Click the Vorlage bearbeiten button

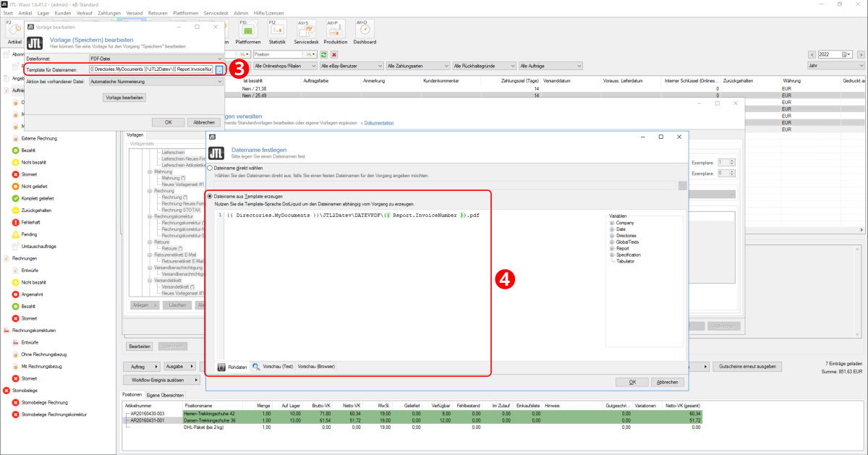pos(125,97)
